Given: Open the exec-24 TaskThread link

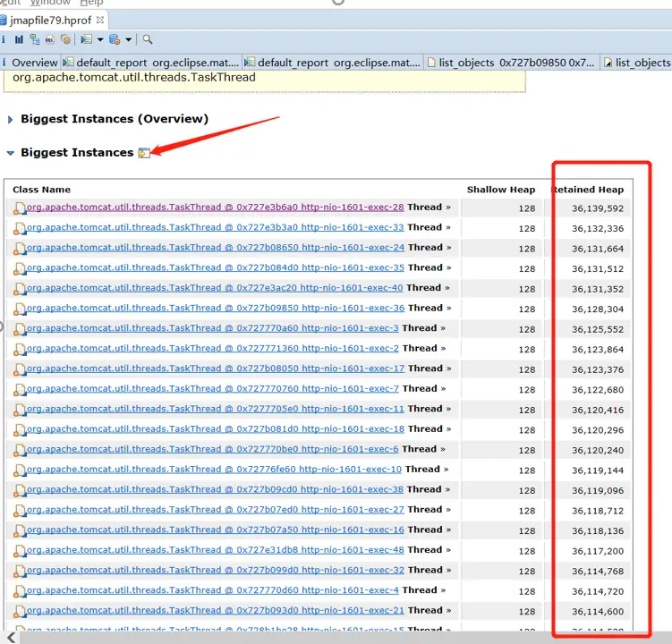Looking at the screenshot, I should pos(216,248).
